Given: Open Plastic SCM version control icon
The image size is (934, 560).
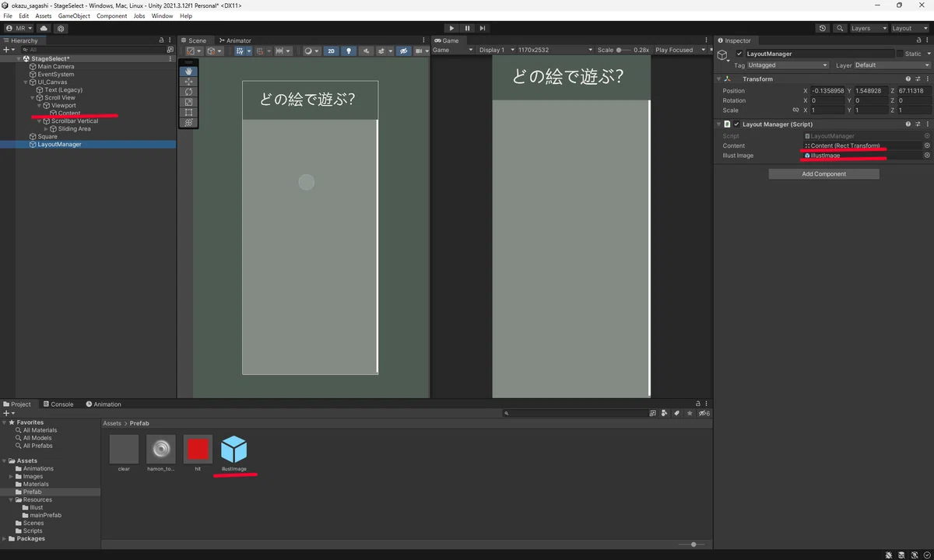Looking at the screenshot, I should (61, 28).
